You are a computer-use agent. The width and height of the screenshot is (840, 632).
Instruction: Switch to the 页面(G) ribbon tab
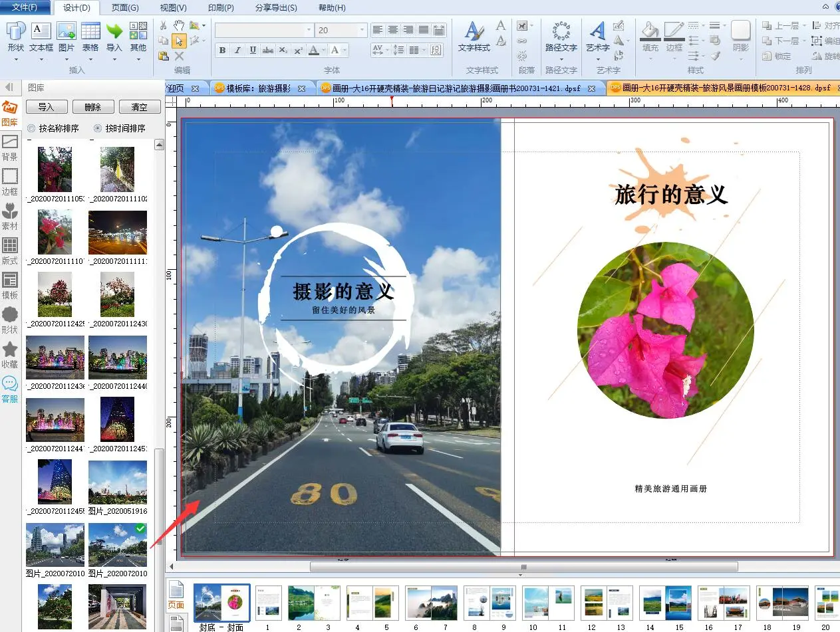click(125, 8)
